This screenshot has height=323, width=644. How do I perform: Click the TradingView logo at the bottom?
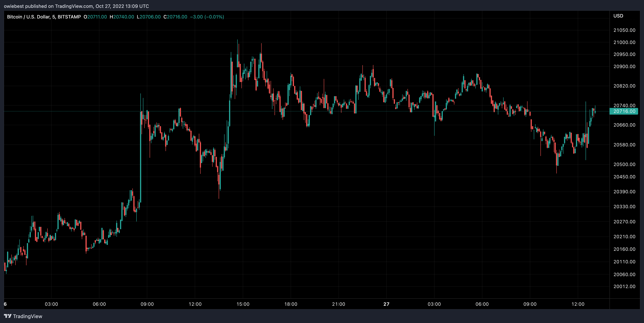(x=23, y=316)
